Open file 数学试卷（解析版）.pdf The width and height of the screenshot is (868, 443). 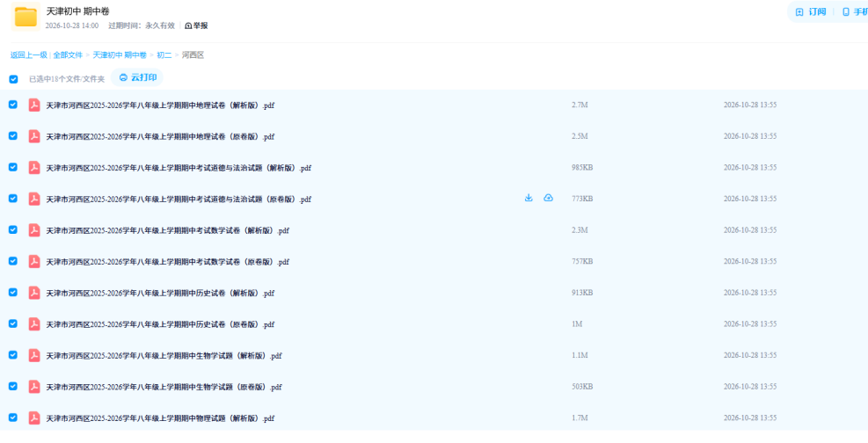168,230
